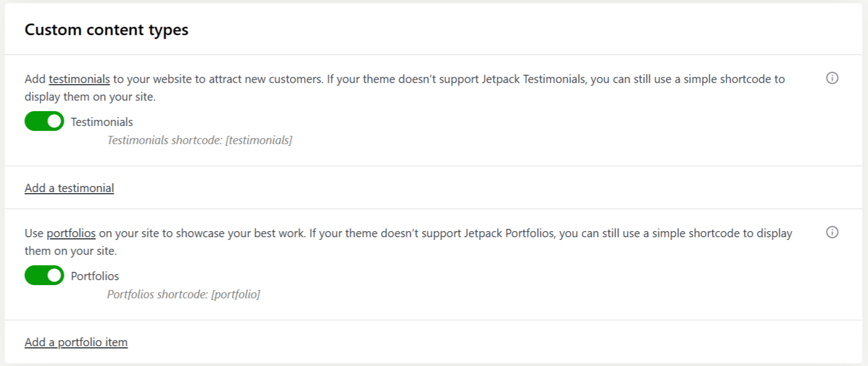868x366 pixels.
Task: Turn off the Portfolios switch
Action: coord(44,275)
